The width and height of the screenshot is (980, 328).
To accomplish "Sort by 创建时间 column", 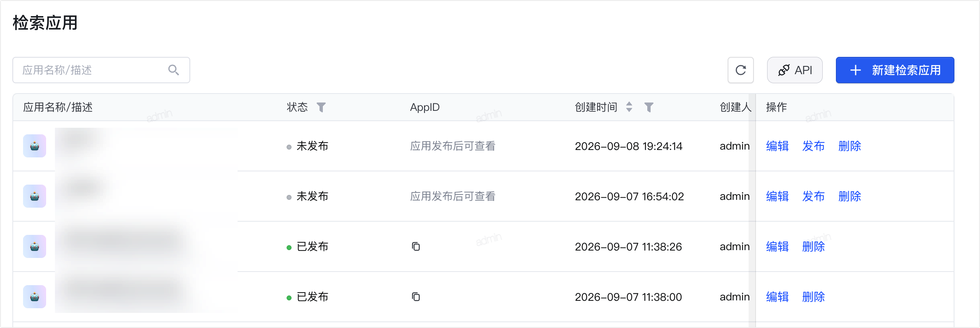I will (x=629, y=107).
